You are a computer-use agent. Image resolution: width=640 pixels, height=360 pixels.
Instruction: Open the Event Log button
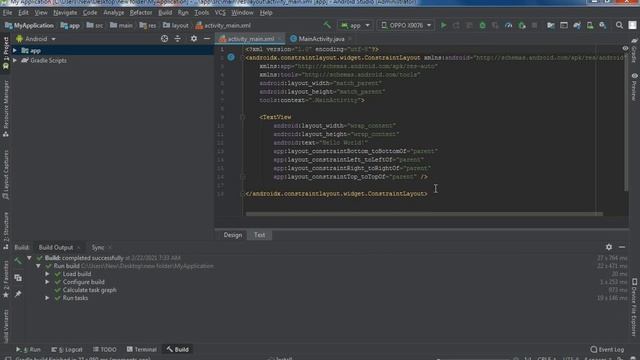point(607,349)
